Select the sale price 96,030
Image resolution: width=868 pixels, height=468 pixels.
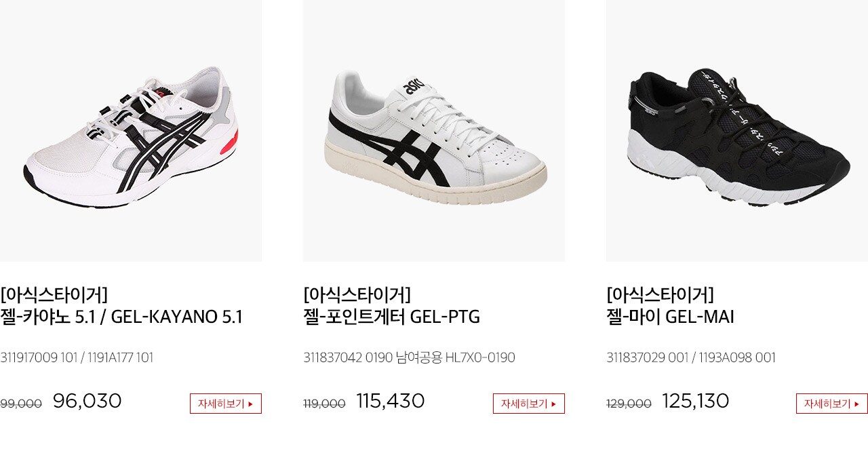(x=87, y=401)
